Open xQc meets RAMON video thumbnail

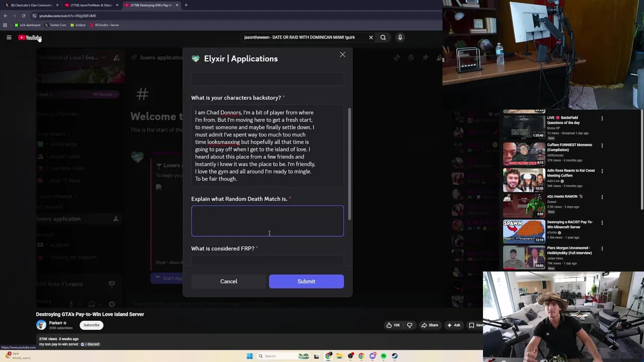(524, 205)
